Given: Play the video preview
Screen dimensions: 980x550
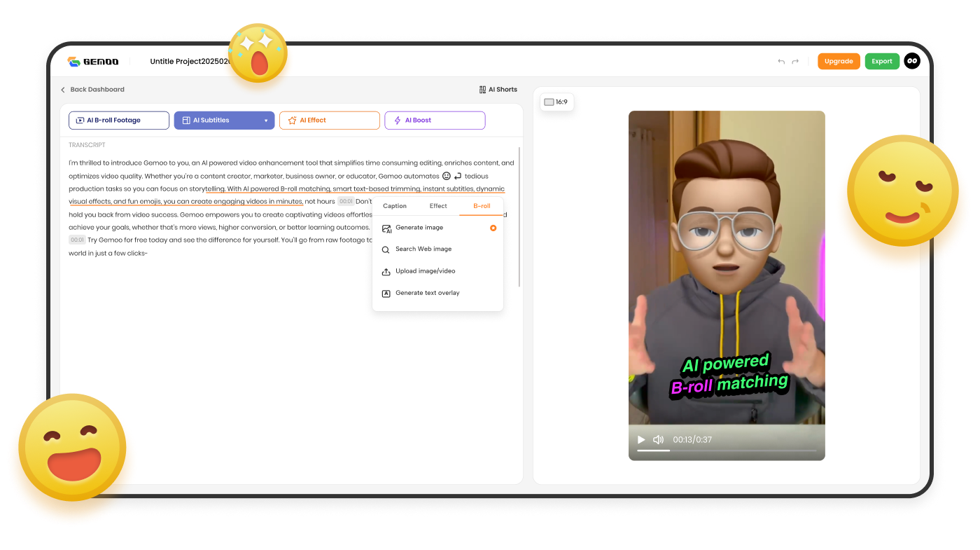Looking at the screenshot, I should pyautogui.click(x=641, y=439).
